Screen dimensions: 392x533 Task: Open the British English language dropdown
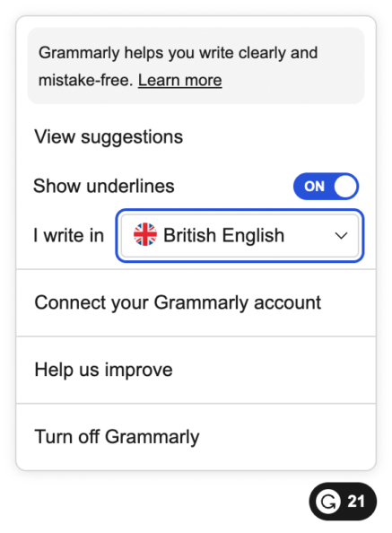[240, 235]
